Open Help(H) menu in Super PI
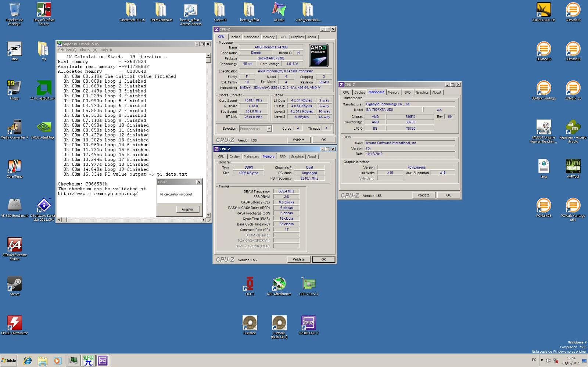The height and width of the screenshot is (367, 588). point(106,50)
